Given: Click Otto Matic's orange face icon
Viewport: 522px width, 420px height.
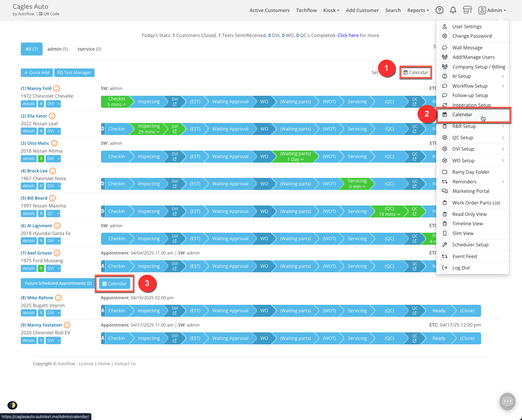Looking at the screenshot, I should [x=55, y=143].
